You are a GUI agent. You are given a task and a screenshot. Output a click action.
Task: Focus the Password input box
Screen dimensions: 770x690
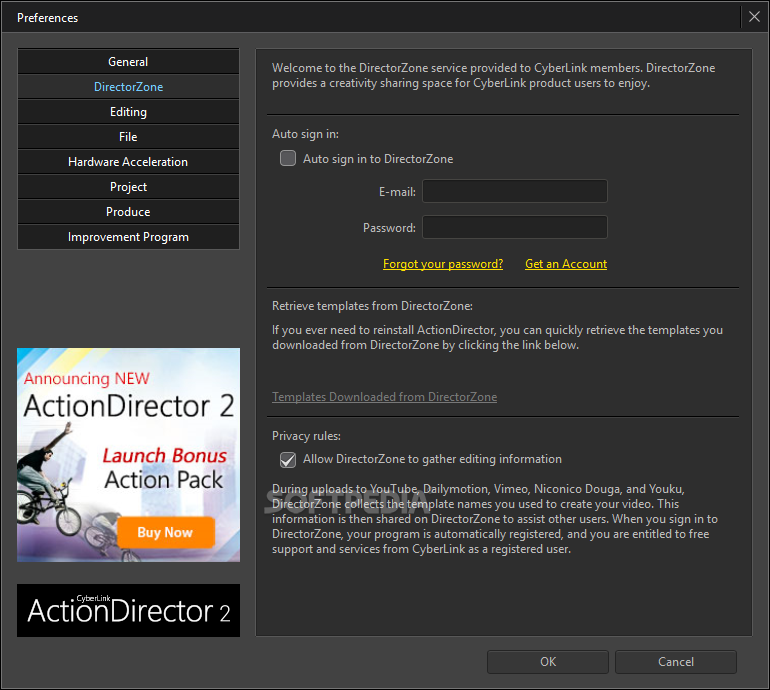515,227
